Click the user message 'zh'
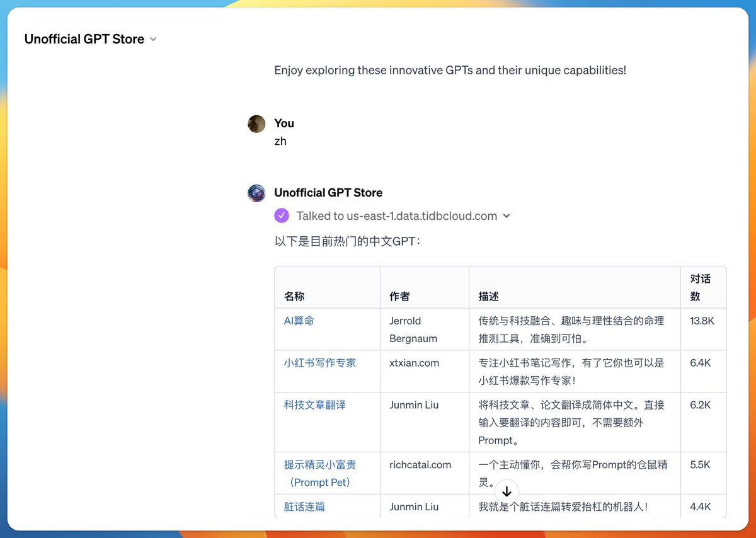 pyautogui.click(x=280, y=141)
